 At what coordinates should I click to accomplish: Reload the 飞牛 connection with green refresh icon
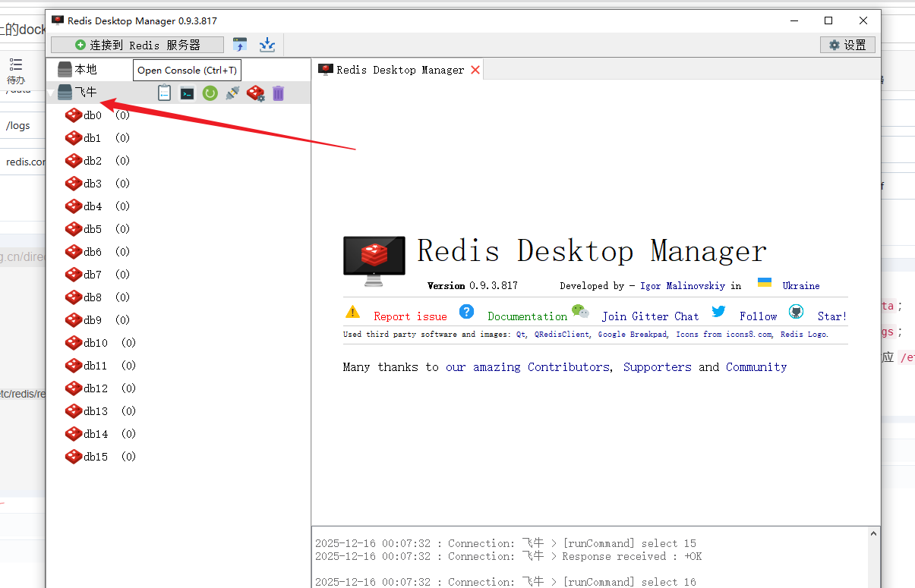[210, 93]
